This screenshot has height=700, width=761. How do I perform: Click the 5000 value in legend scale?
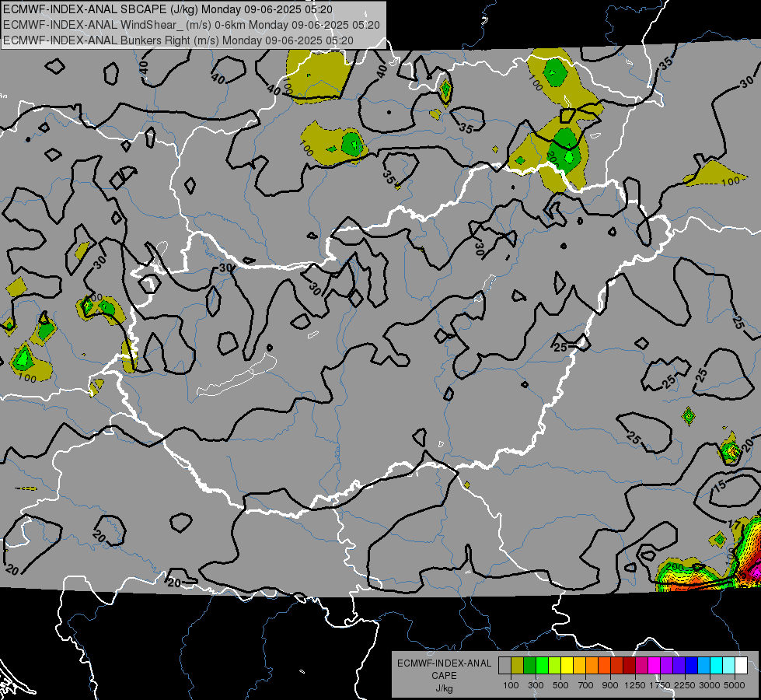coord(735,685)
